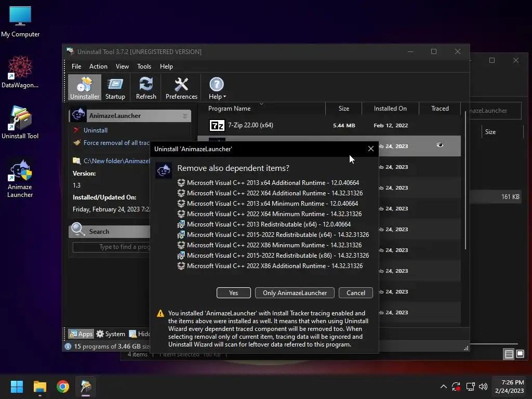Switch to the Apps tab
The height and width of the screenshot is (399, 532).
81,334
